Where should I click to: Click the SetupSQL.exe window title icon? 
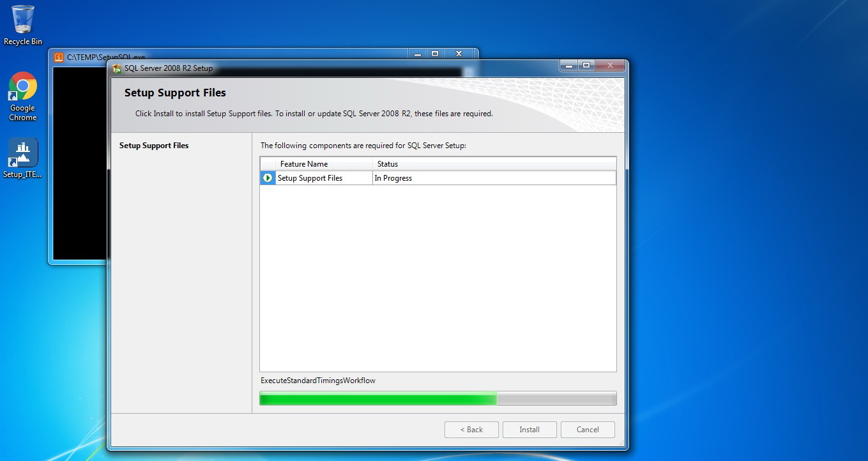59,57
